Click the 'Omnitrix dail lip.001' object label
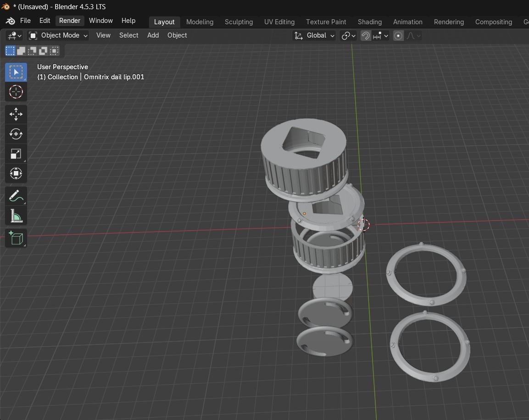 click(x=114, y=77)
